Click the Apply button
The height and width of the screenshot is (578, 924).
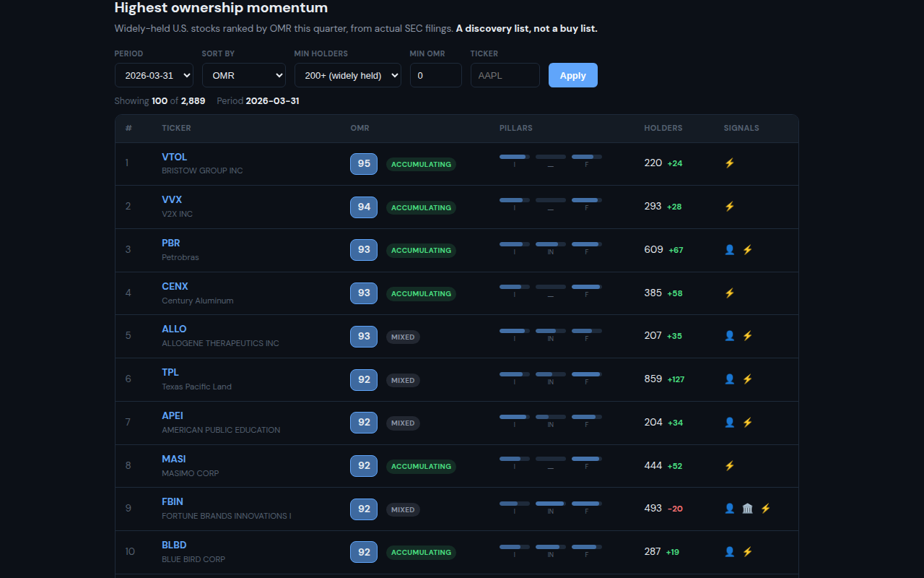click(x=573, y=75)
